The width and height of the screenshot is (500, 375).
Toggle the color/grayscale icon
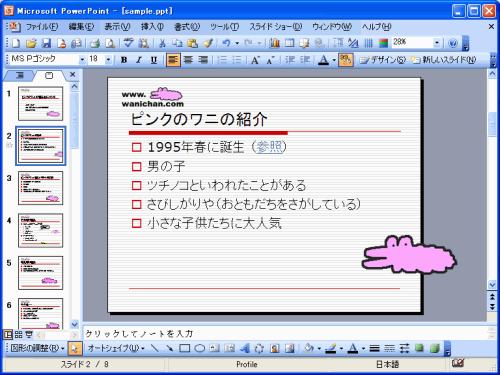(384, 43)
